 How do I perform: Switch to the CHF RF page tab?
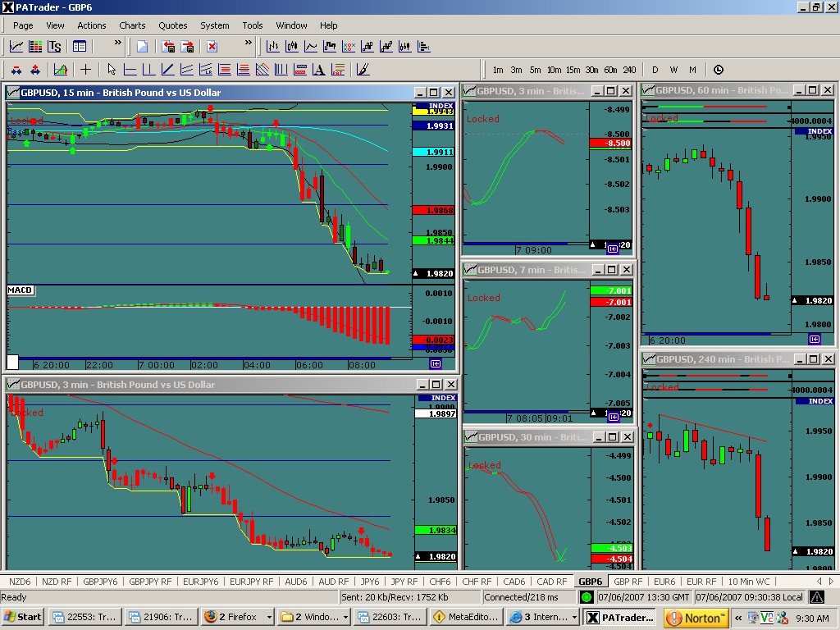(477, 582)
